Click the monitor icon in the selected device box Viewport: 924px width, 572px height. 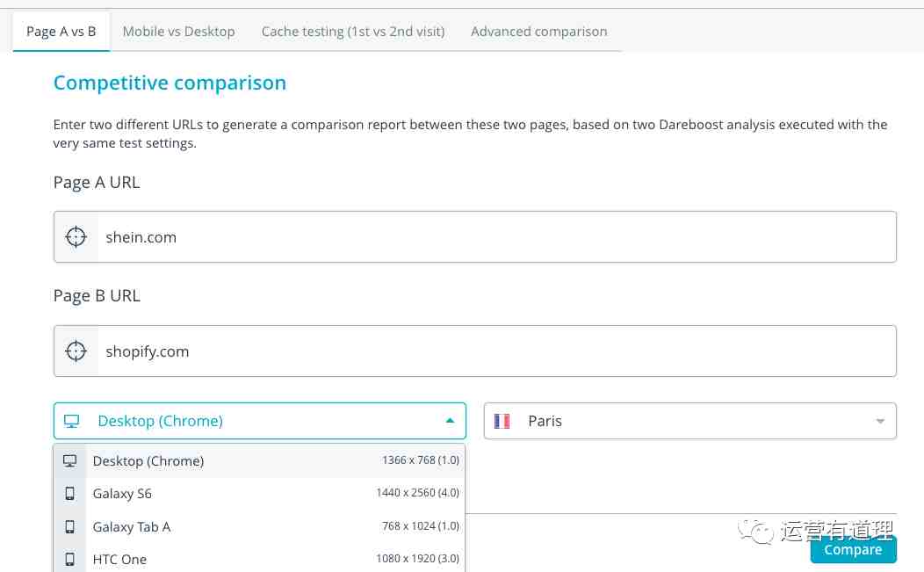71,421
